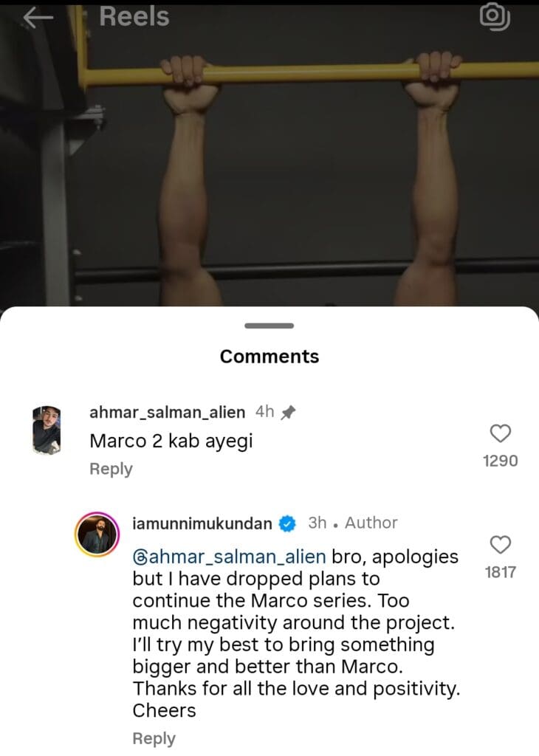Reply to the 'Marco 2 kab ayegi' comment
The height and width of the screenshot is (756, 539).
pos(111,469)
